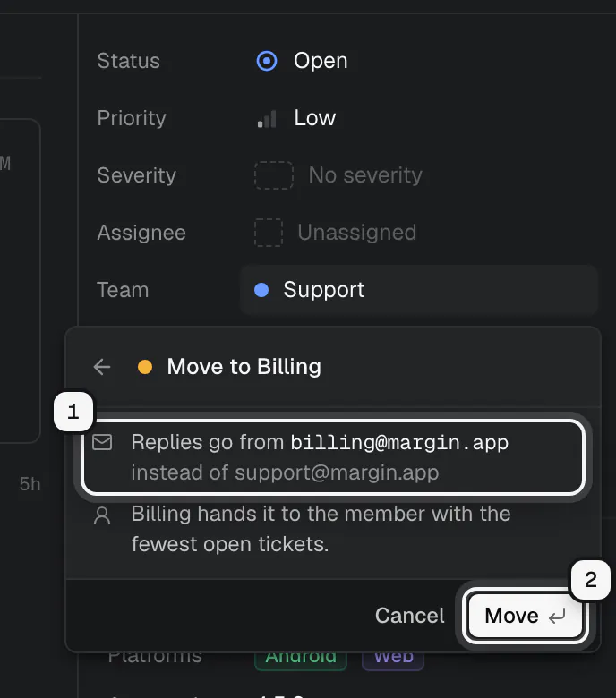Open the Status field showing Open
The width and height of the screenshot is (616, 698).
coord(302,61)
